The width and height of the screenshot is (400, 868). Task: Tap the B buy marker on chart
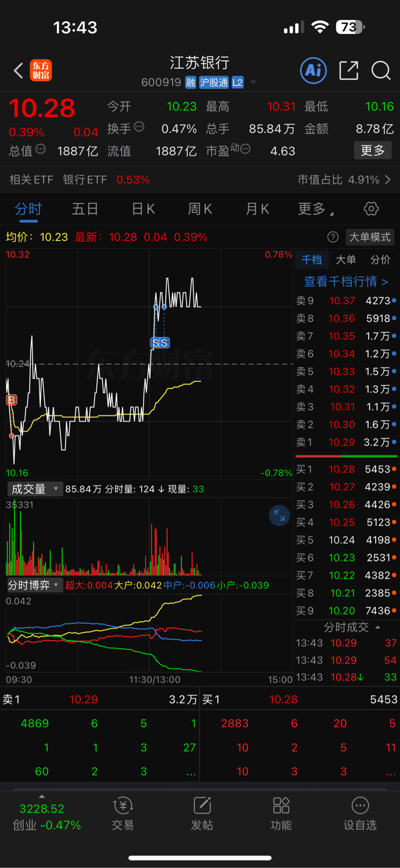coord(11,400)
